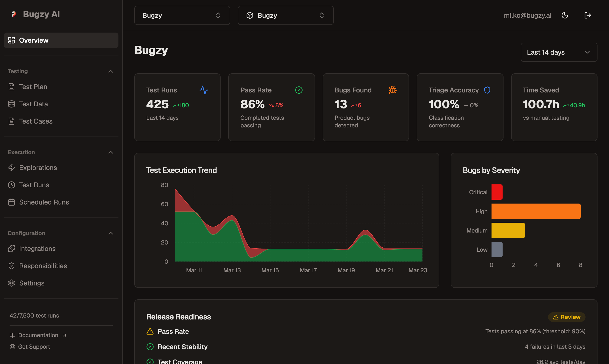
Task: Click the Review button under Release Readiness
Action: point(567,317)
